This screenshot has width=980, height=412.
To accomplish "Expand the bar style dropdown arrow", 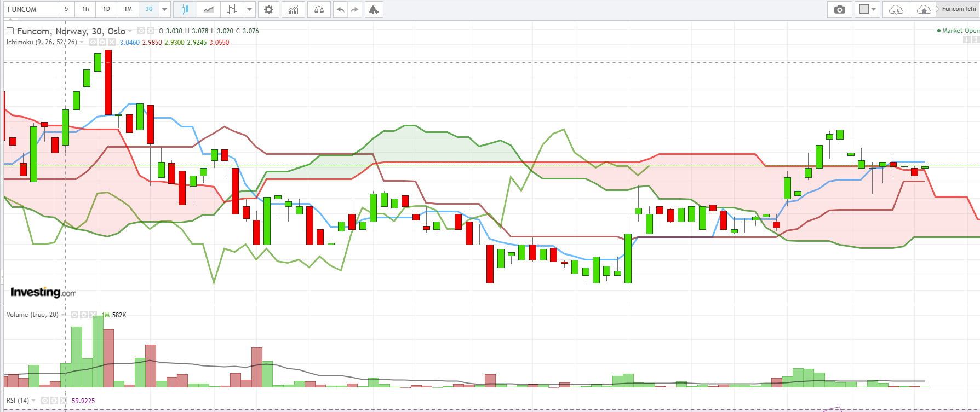I will point(249,9).
